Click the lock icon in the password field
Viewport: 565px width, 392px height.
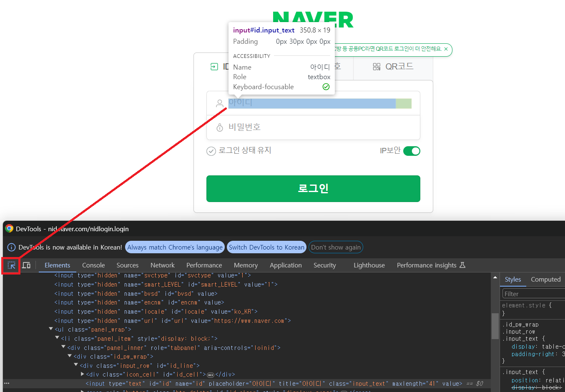[220, 127]
